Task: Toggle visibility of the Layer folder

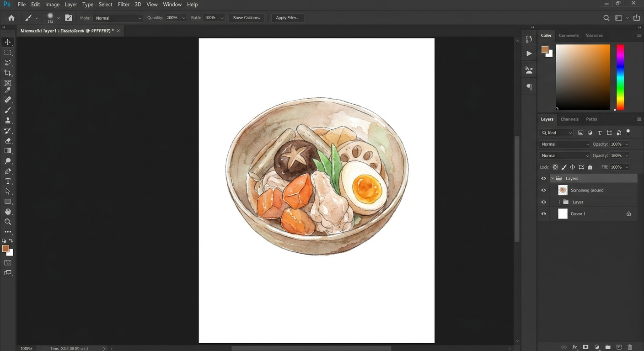Action: pyautogui.click(x=543, y=202)
